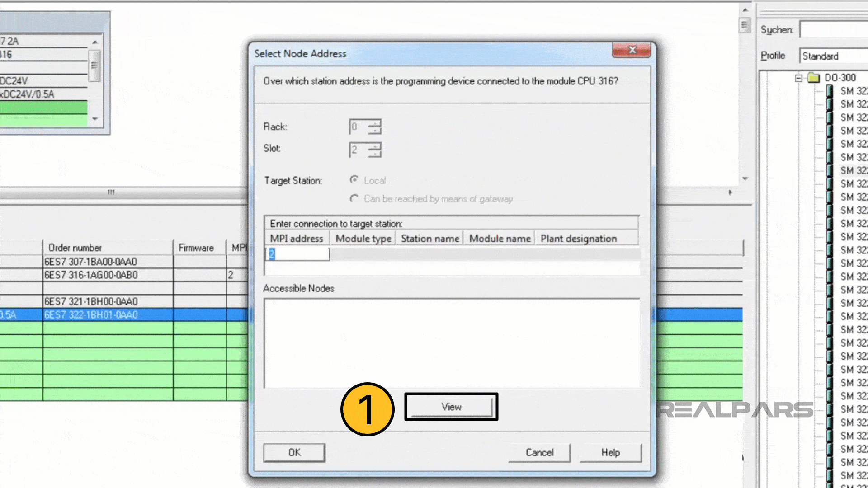Collapse the DO-300 tree branch
Screen dimensions: 868x488
(x=797, y=78)
